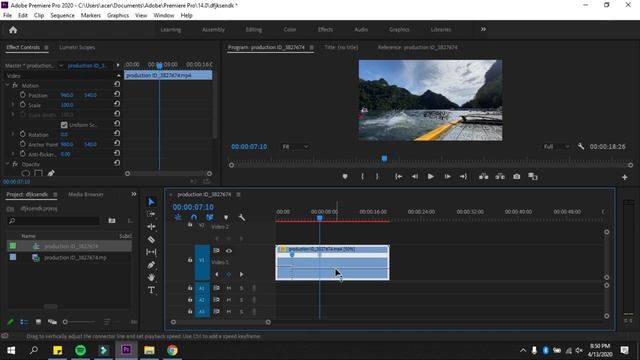Image resolution: width=640 pixels, height=360 pixels.
Task: Open the Button Editor plus icon
Action: 624,177
